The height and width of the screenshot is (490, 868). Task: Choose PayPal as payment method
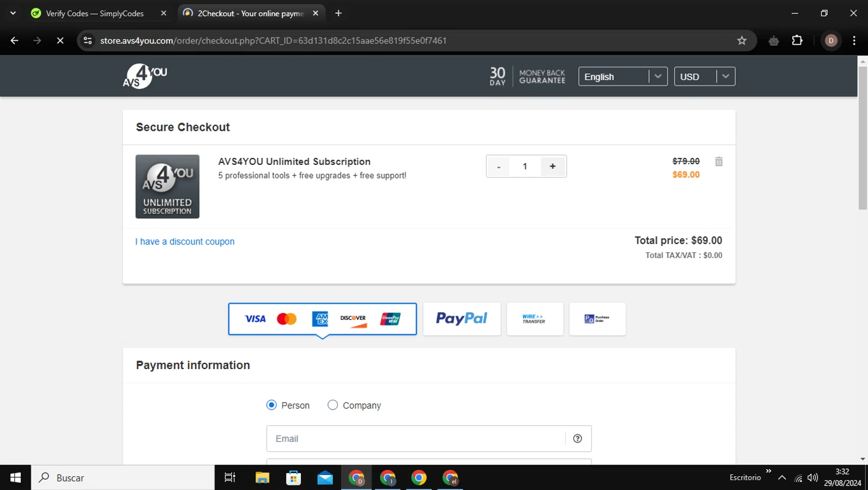462,319
